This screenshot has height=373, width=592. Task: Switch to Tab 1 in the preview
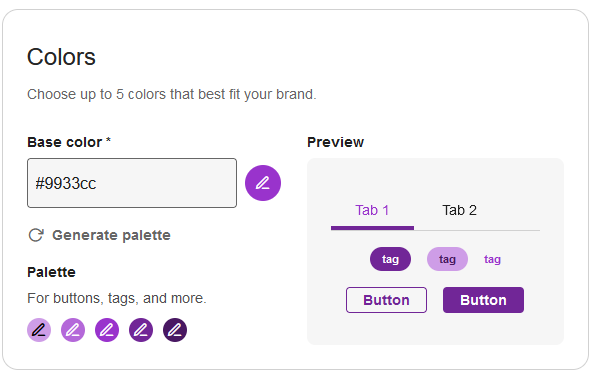tap(372, 211)
